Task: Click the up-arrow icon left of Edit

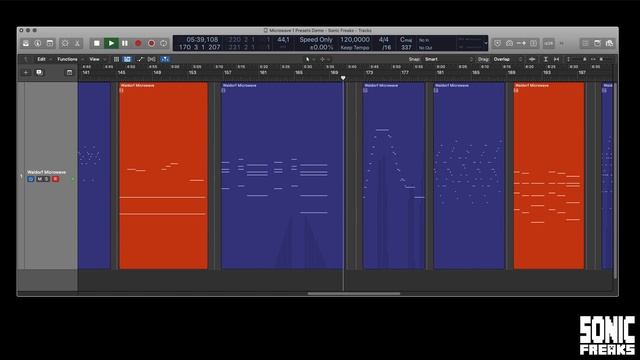Action: pyautogui.click(x=26, y=59)
